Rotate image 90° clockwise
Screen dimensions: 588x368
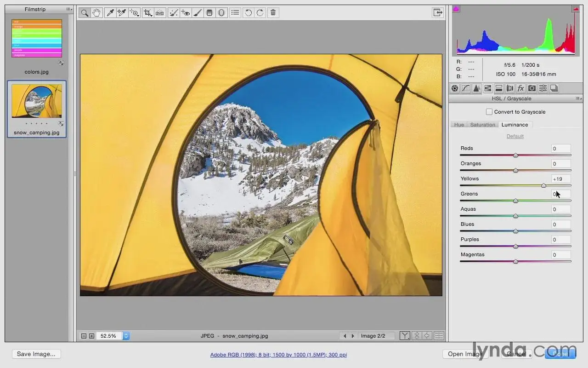[260, 13]
